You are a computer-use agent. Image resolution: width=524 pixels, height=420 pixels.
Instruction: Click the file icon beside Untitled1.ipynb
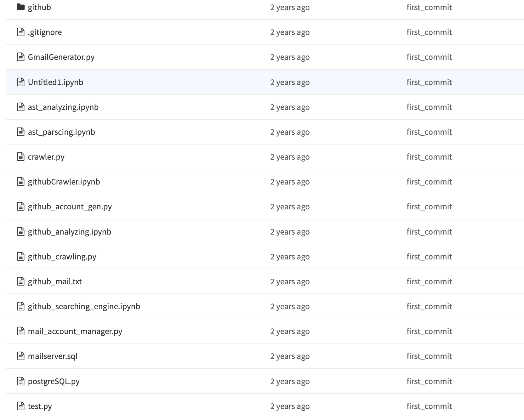tap(20, 82)
